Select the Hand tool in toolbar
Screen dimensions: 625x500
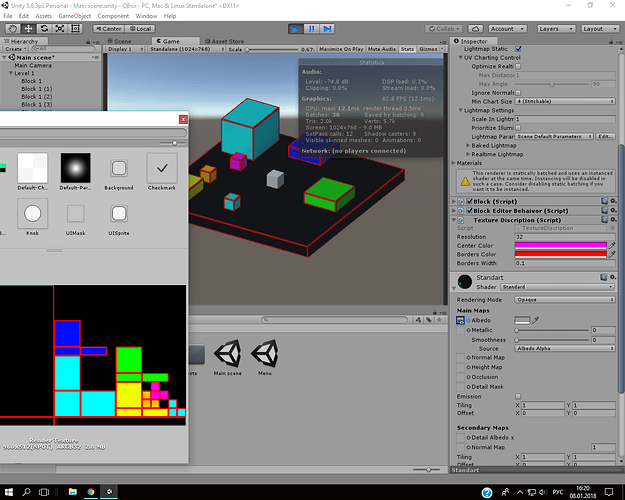coord(13,29)
